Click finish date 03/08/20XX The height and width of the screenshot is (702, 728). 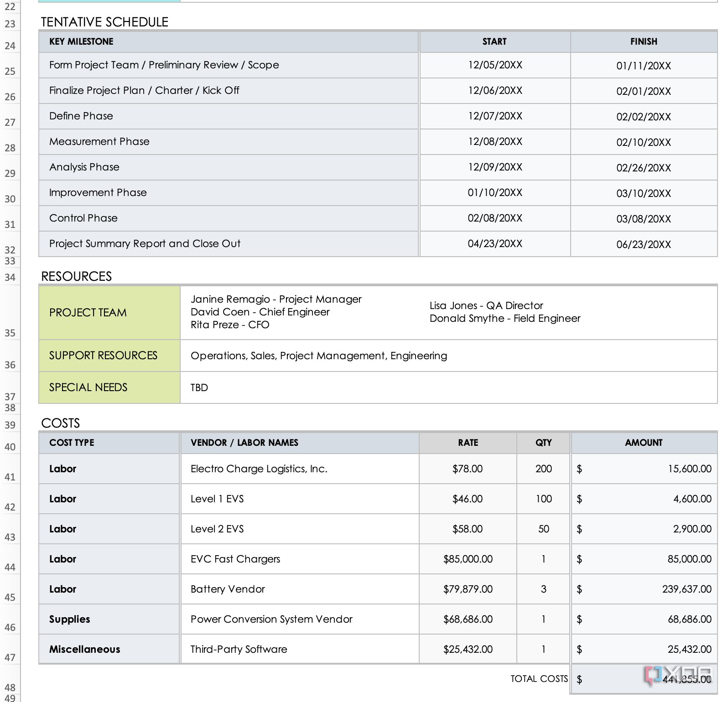644,219
